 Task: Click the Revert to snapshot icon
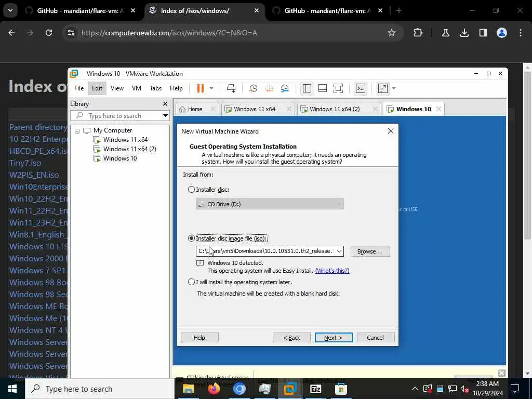click(269, 88)
